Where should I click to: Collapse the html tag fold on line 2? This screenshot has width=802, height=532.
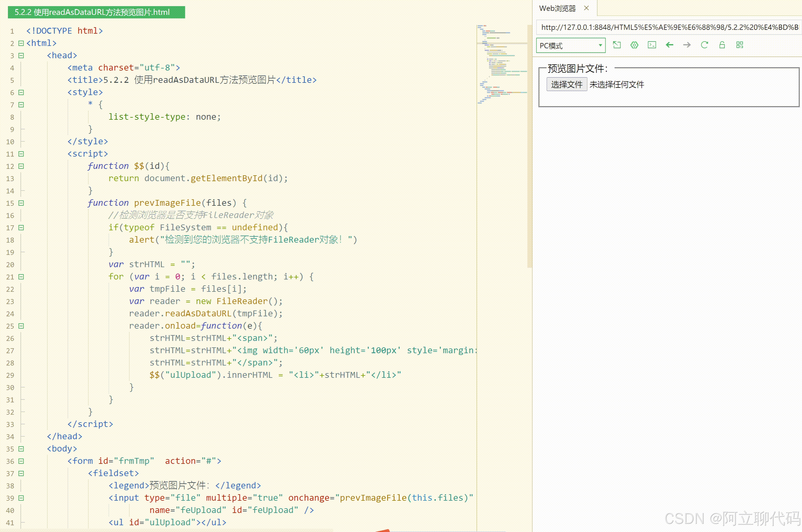click(x=21, y=43)
